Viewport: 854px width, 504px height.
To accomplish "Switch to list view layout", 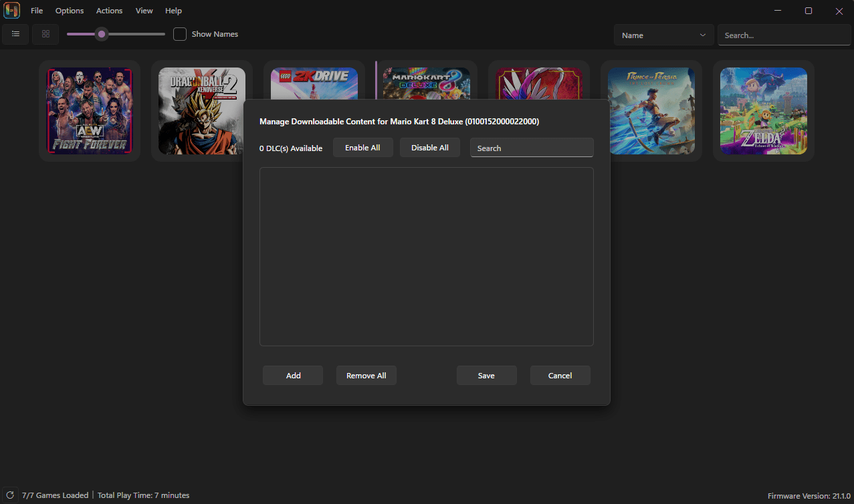I will pos(15,34).
